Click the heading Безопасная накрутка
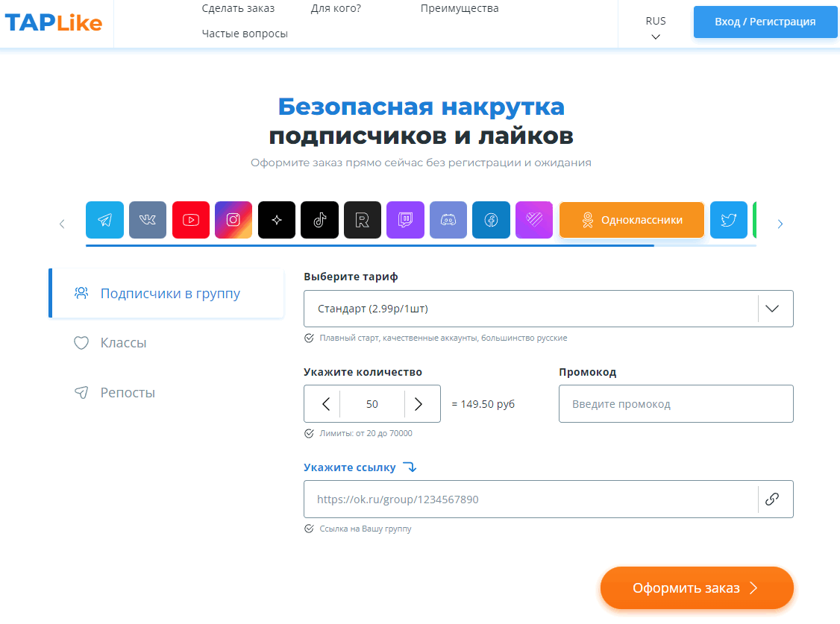 421,107
